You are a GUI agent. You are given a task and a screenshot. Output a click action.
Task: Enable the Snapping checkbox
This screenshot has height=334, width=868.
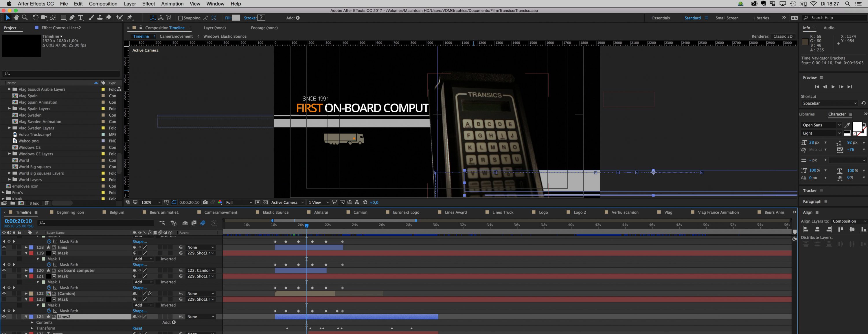(180, 18)
